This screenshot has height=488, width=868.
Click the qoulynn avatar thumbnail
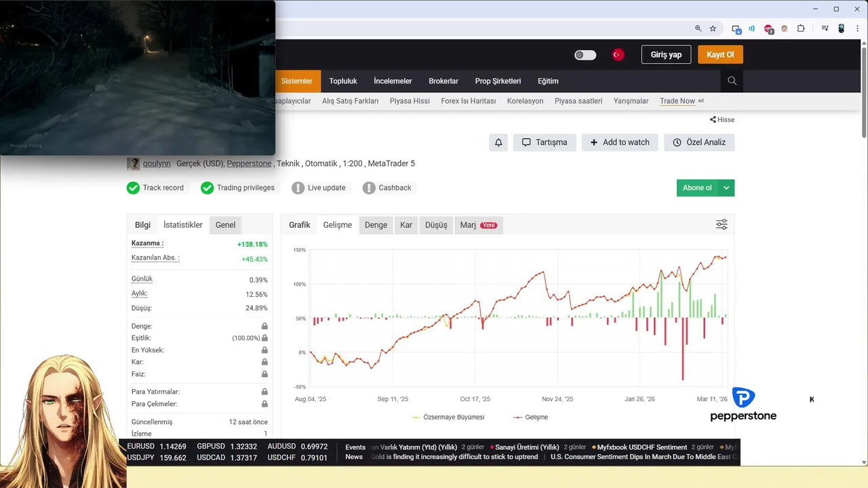[x=133, y=163]
